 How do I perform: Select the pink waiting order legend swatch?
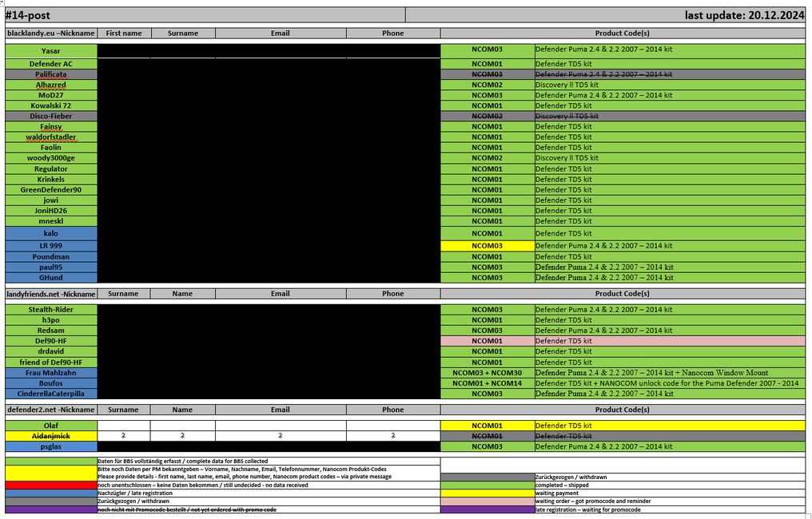(488, 501)
